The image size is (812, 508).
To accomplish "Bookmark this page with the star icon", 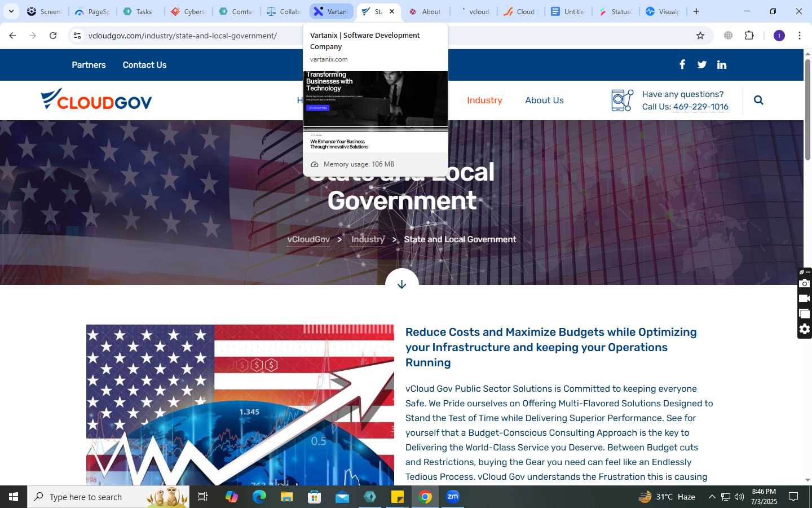I will tap(700, 36).
